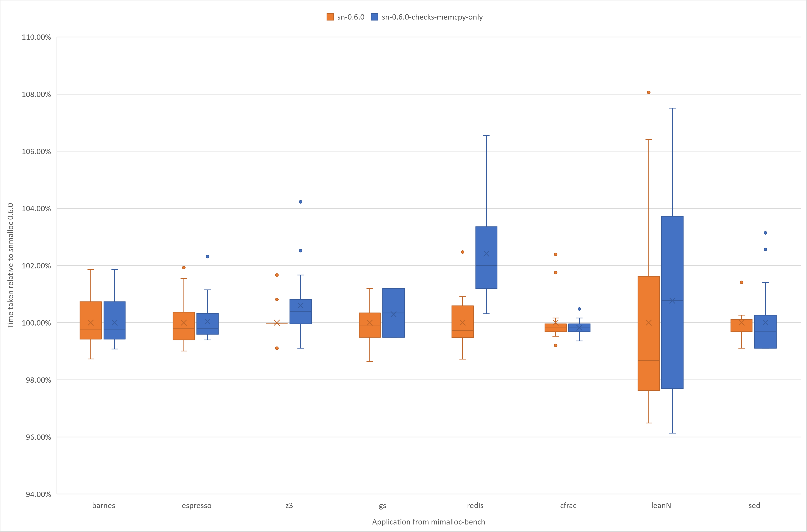Viewport: 807px width, 532px height.
Task: Click the blue cfrac box
Action: [579, 328]
